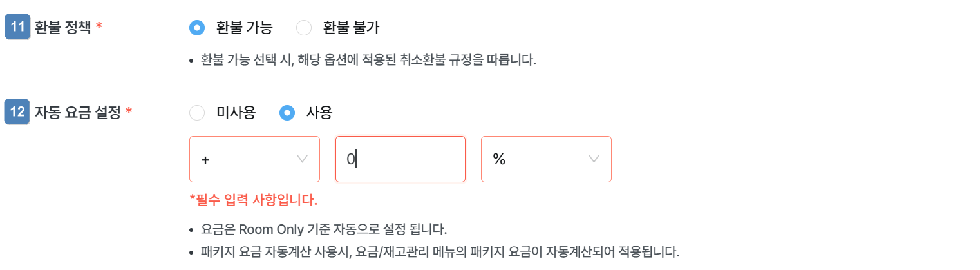The width and height of the screenshot is (980, 270).
Task: Click the chevron arrow in the "+" dropdown
Action: [x=301, y=159]
